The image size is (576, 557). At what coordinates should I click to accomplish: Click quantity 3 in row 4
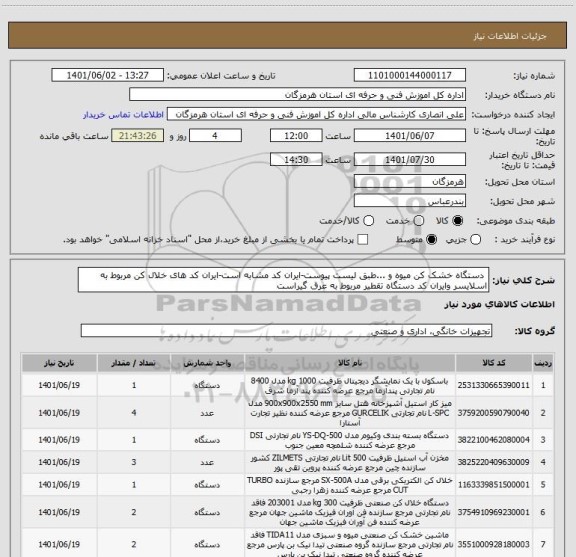134,462
